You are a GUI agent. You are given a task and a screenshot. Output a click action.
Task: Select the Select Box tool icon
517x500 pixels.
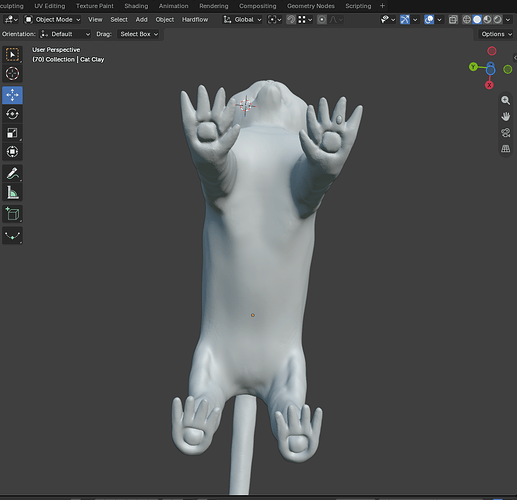[x=12, y=55]
